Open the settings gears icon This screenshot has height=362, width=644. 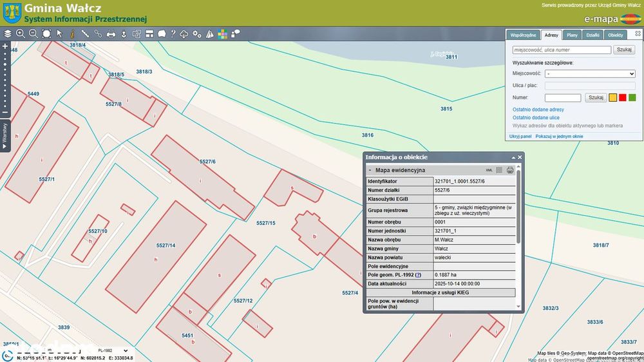197,33
